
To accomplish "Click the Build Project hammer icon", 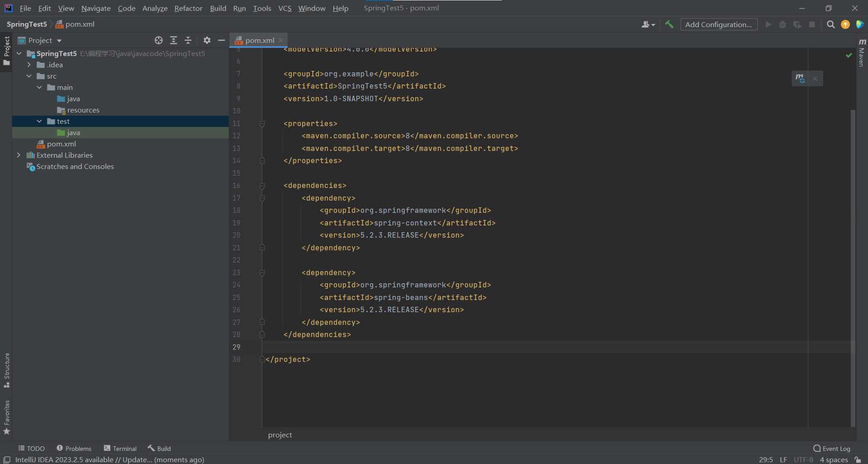I will pyautogui.click(x=669, y=24).
